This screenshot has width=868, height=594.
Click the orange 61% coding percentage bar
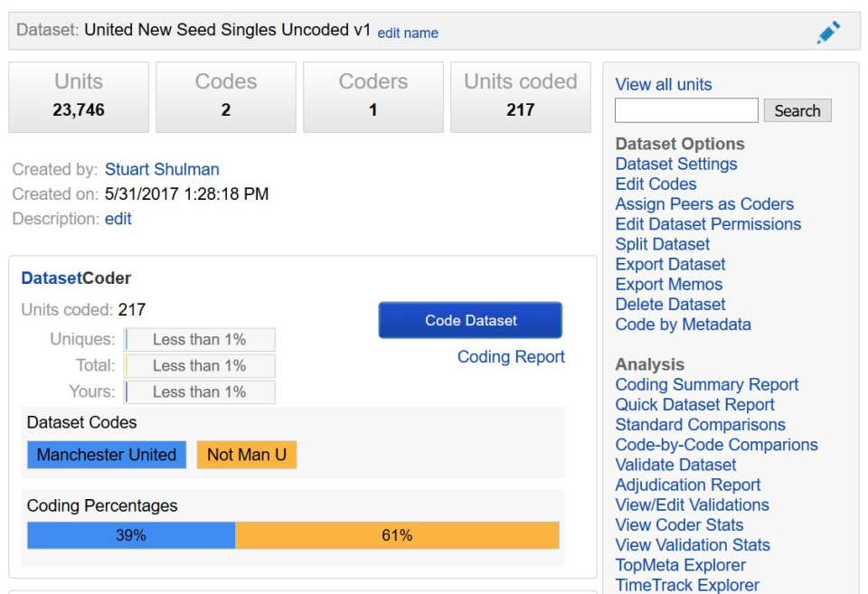(x=397, y=535)
